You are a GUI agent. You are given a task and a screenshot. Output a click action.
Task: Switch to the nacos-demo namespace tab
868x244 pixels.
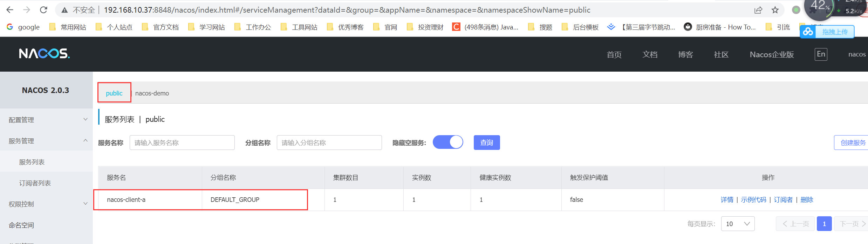152,93
